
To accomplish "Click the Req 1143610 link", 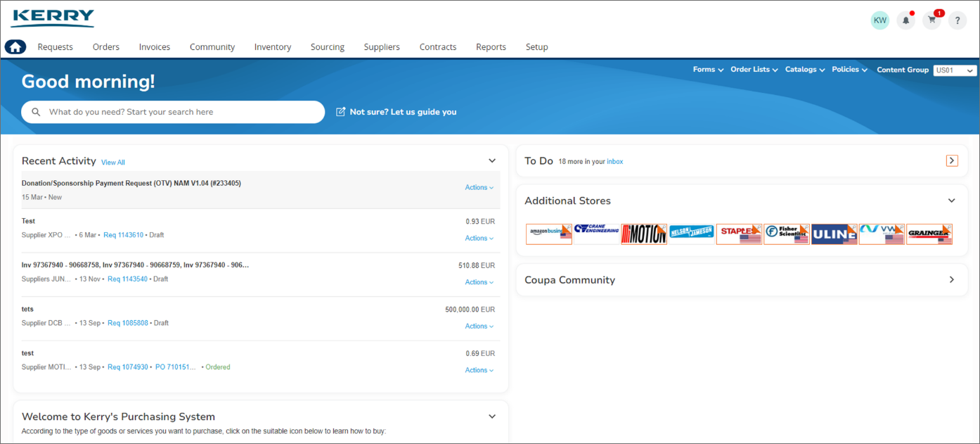I will [x=123, y=235].
